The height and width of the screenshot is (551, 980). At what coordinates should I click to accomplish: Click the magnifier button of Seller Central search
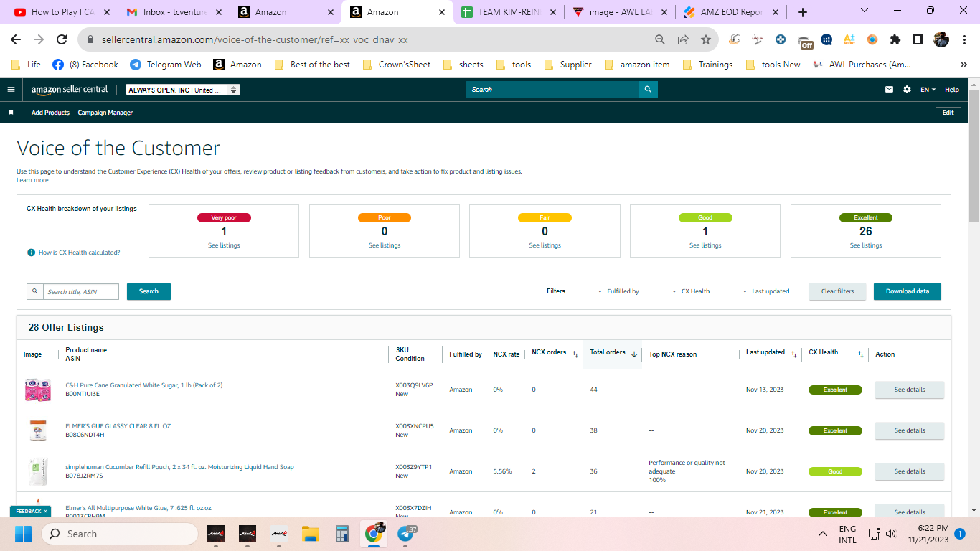click(648, 90)
